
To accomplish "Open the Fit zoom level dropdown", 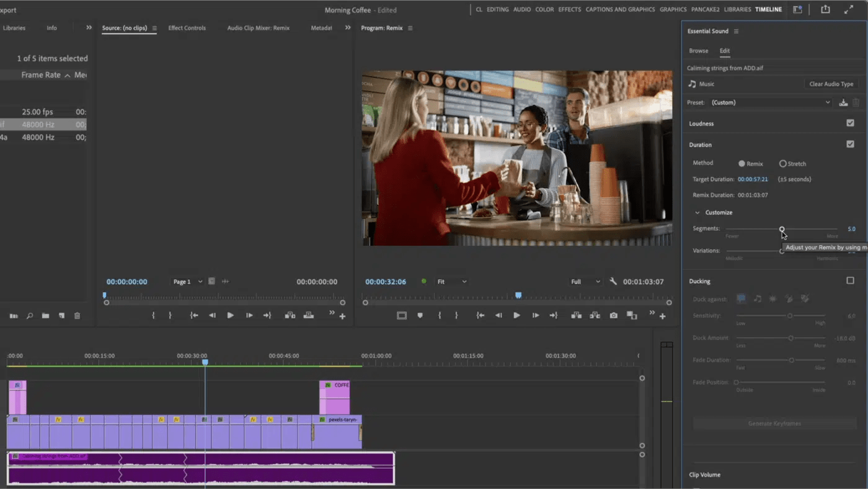I will pos(452,282).
